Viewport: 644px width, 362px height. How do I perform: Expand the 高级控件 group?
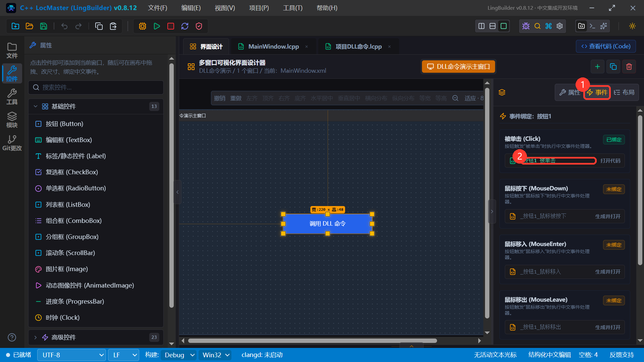click(96, 337)
